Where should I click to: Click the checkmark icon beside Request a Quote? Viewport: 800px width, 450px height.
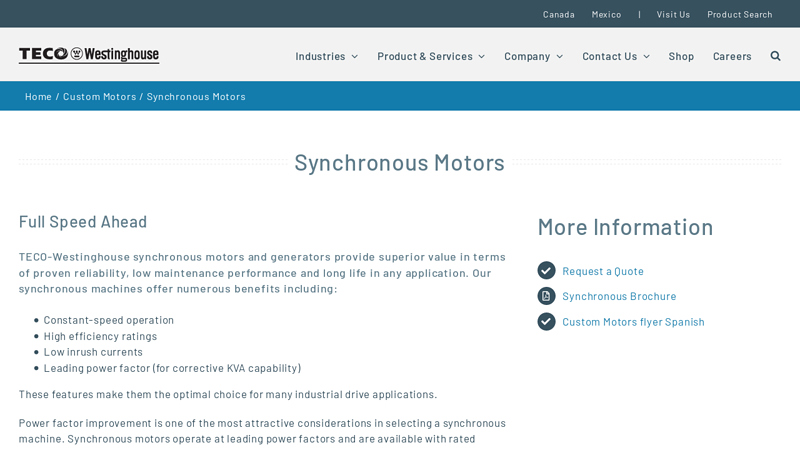pyautogui.click(x=546, y=270)
